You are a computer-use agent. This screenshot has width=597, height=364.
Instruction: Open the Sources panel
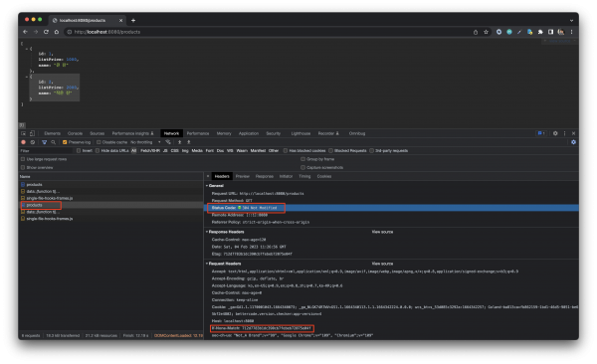98,133
